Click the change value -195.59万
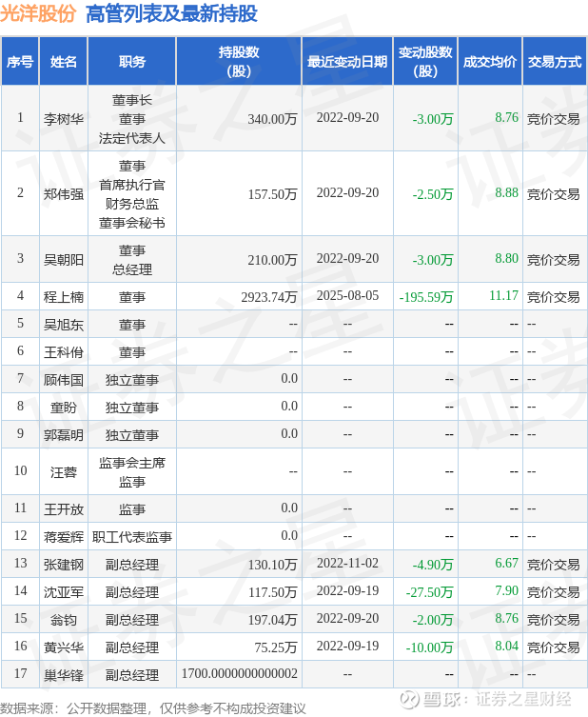The height and width of the screenshot is (717, 588). click(426, 297)
